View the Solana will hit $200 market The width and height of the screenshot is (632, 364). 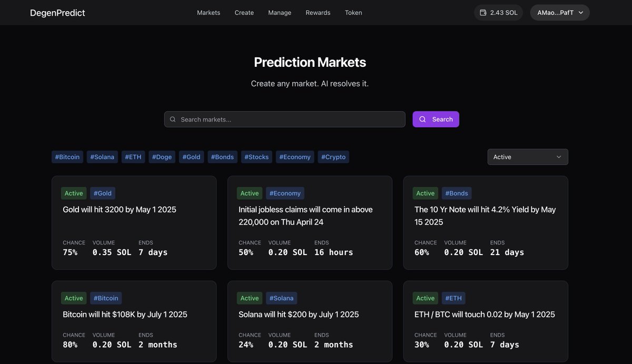tap(299, 315)
